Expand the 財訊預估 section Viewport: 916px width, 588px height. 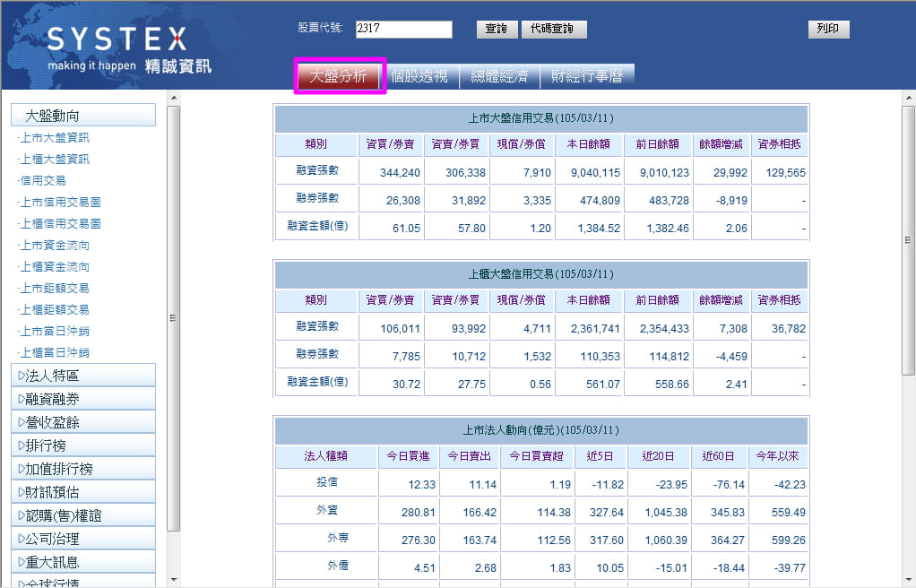coord(83,492)
